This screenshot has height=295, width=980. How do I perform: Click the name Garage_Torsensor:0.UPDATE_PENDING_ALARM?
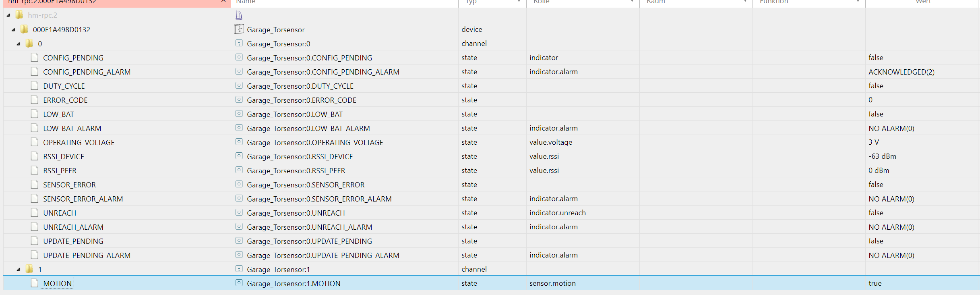click(323, 255)
